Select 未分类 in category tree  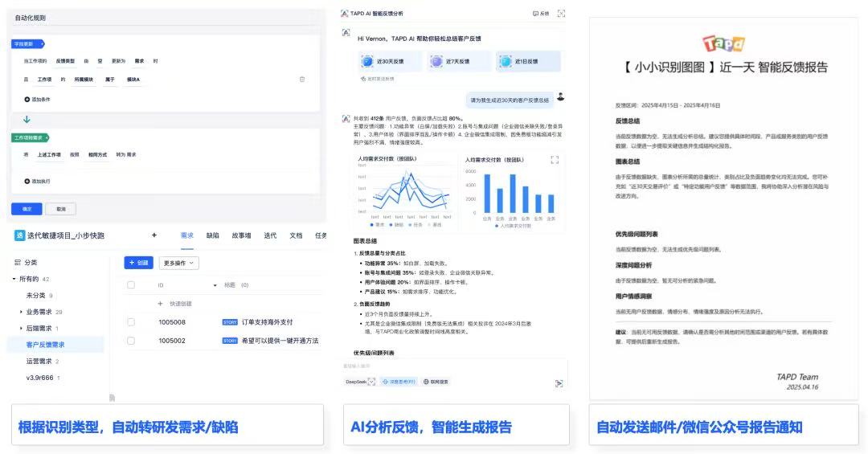tap(36, 296)
